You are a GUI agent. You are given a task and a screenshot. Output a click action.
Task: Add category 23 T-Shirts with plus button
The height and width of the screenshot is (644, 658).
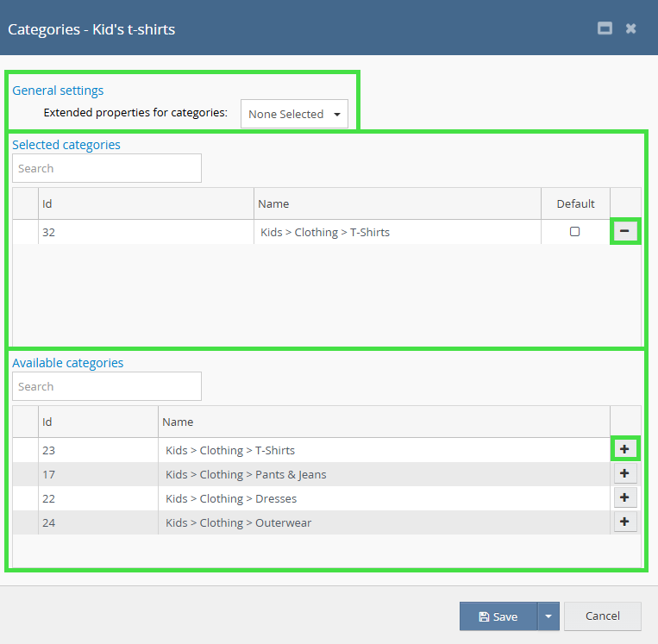pyautogui.click(x=624, y=449)
